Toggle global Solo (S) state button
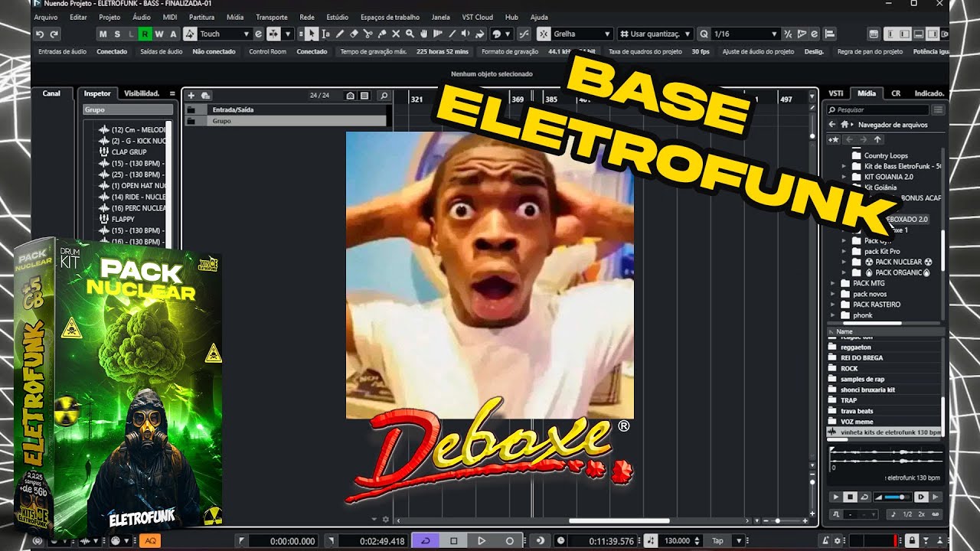This screenshot has height=551, width=980. point(117,34)
